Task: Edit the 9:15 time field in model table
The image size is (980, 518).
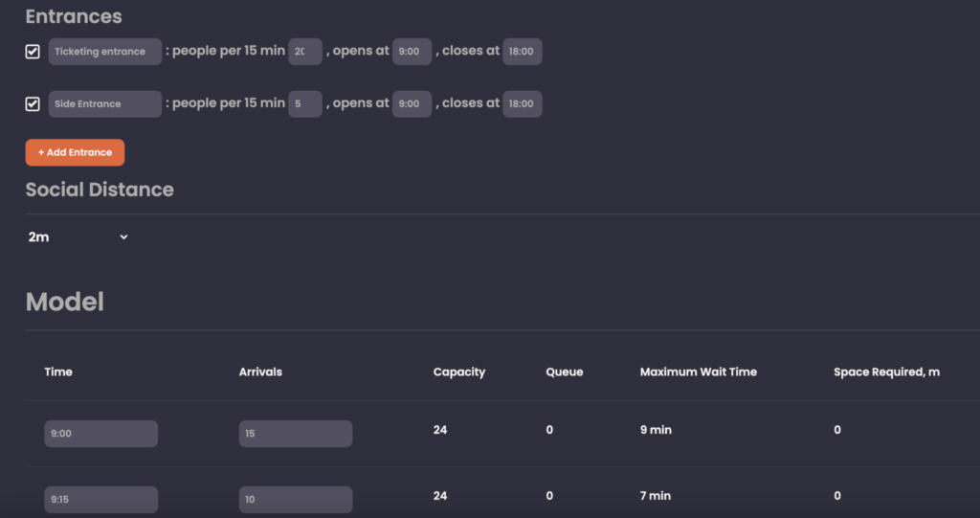Action: [101, 499]
